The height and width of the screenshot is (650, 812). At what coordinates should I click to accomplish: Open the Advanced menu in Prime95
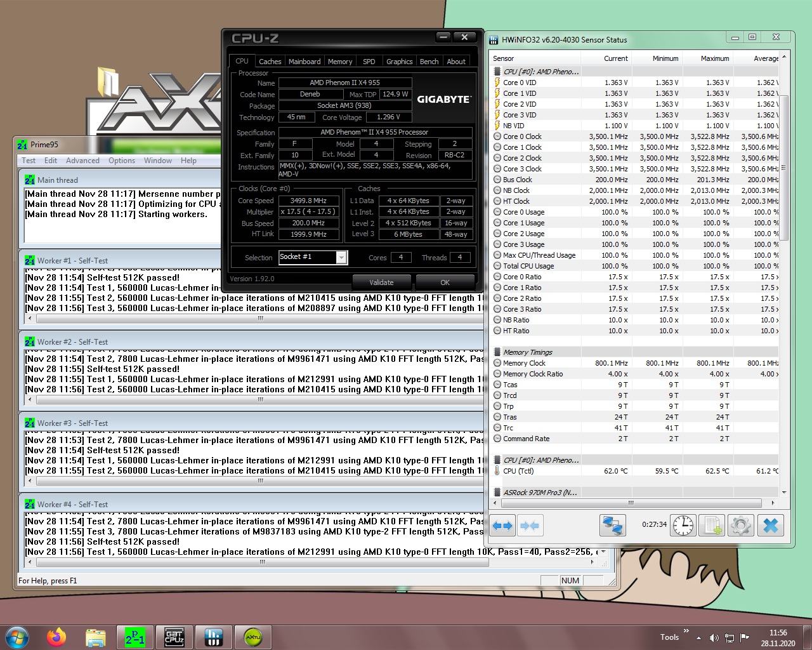82,161
